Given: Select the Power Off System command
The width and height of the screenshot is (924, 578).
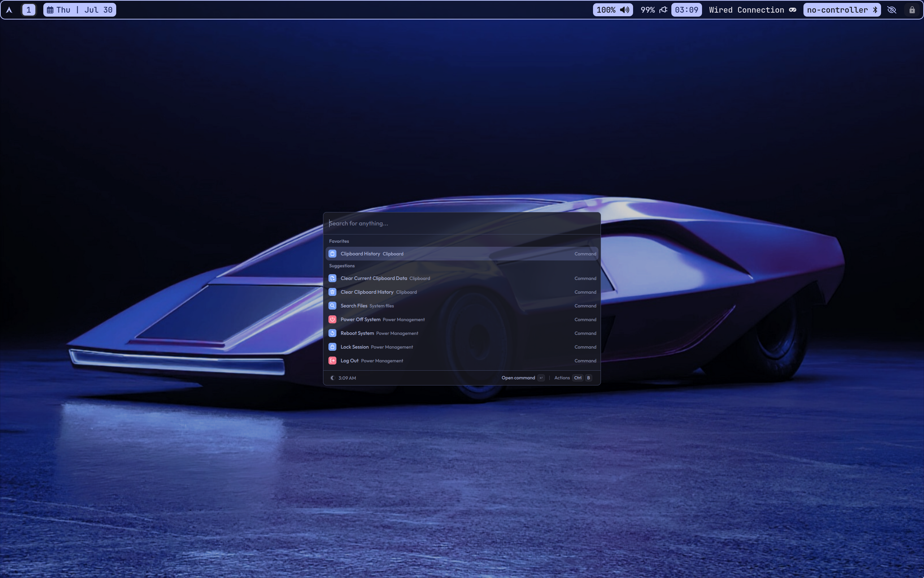Looking at the screenshot, I should (x=462, y=320).
